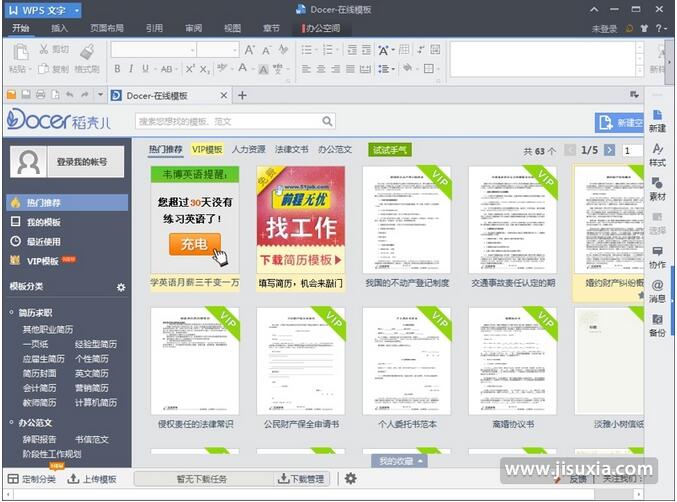This screenshot has width=677, height=502.
Task: Click 新建 icon in right sidebar
Action: click(657, 115)
